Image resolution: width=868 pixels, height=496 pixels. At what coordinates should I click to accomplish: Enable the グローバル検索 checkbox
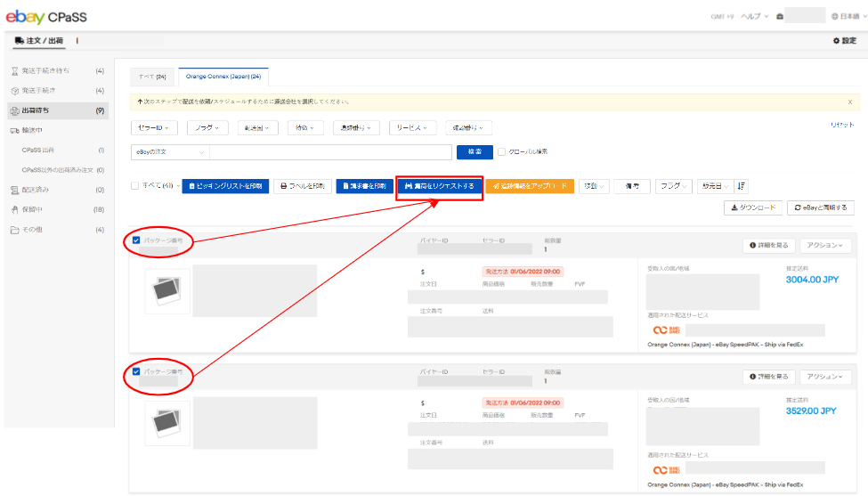pos(502,152)
